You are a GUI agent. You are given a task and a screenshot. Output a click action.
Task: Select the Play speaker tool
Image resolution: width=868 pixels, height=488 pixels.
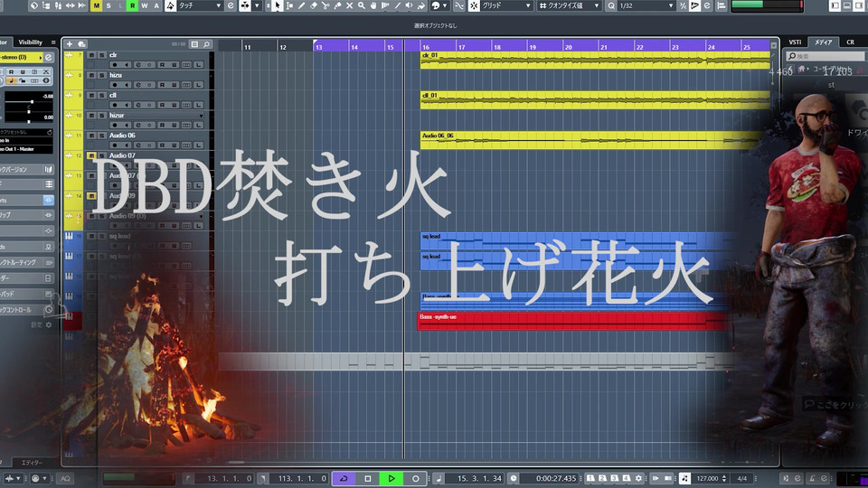(x=409, y=5)
